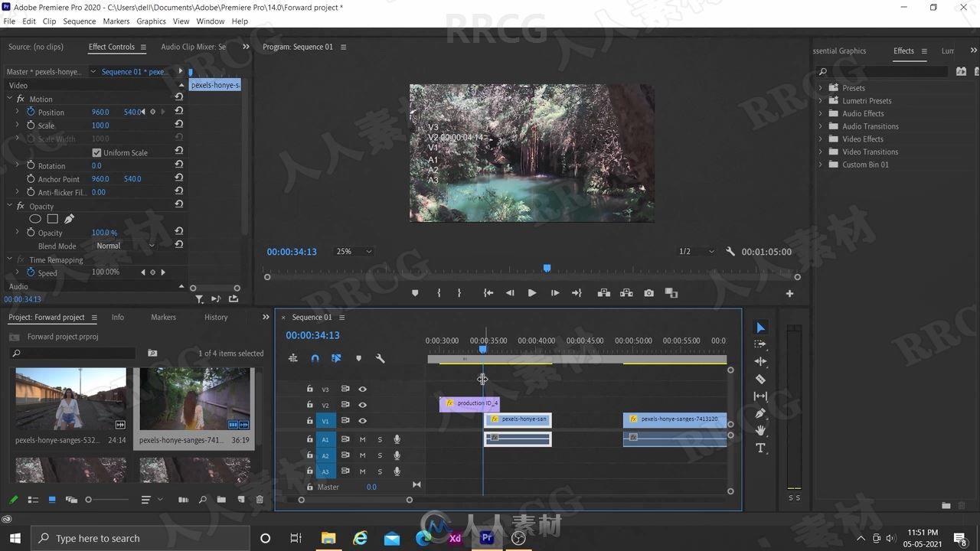Expand Video Transitions folder
Viewport: 980px width, 551px height.
pos(820,152)
